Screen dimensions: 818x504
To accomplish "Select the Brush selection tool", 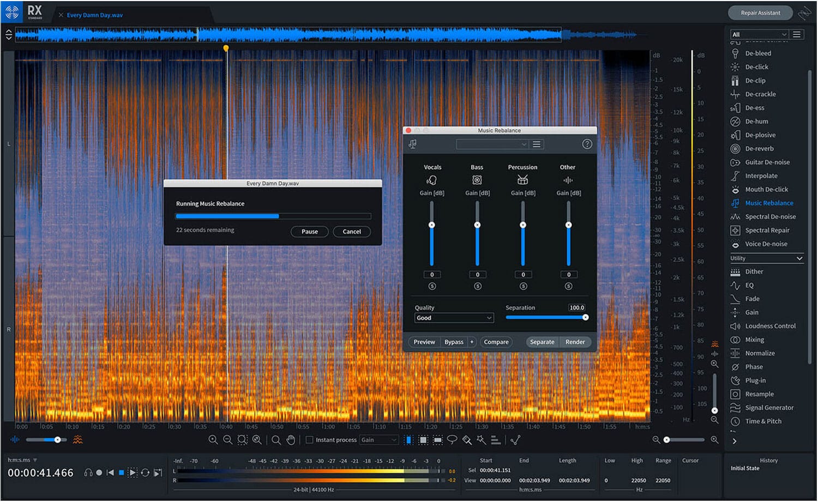I will (467, 440).
